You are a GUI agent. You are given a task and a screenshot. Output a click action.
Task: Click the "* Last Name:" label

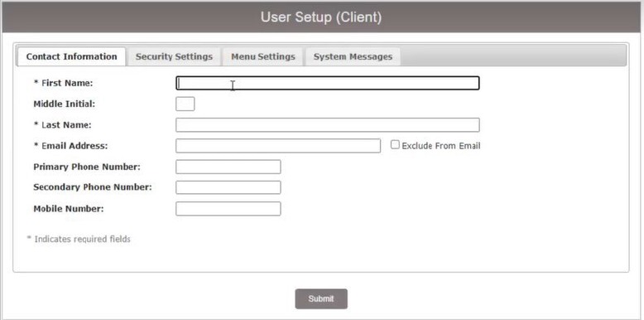tap(62, 125)
